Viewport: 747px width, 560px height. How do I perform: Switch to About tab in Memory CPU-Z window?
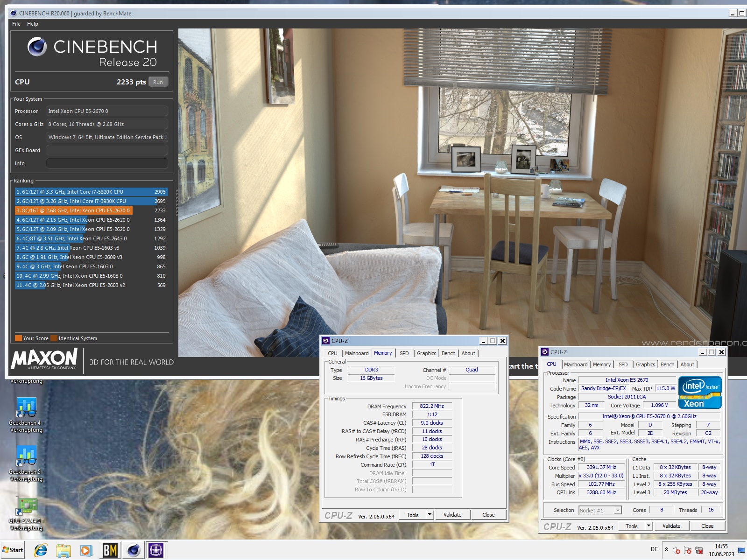pos(468,353)
